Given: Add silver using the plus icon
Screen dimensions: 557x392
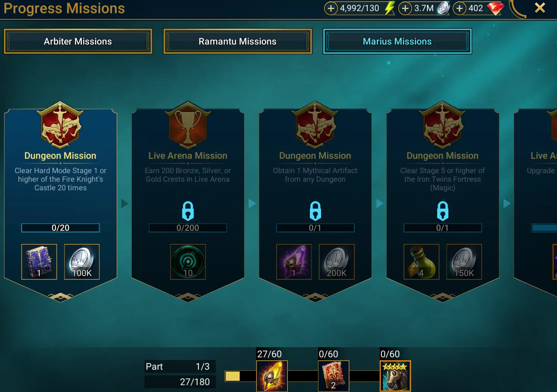Looking at the screenshot, I should (x=405, y=8).
